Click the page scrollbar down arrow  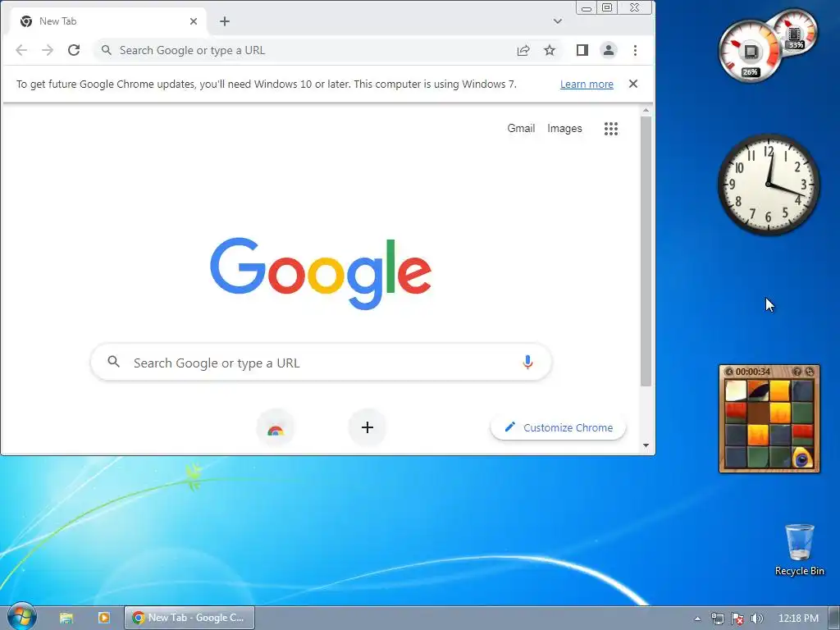(646, 445)
